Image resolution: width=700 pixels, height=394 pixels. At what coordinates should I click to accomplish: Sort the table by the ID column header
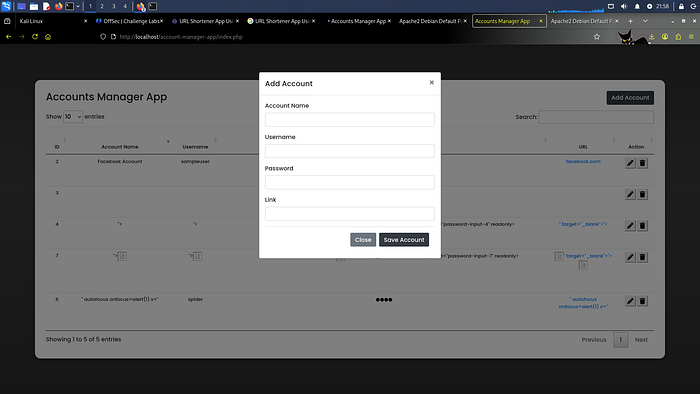tap(57, 147)
